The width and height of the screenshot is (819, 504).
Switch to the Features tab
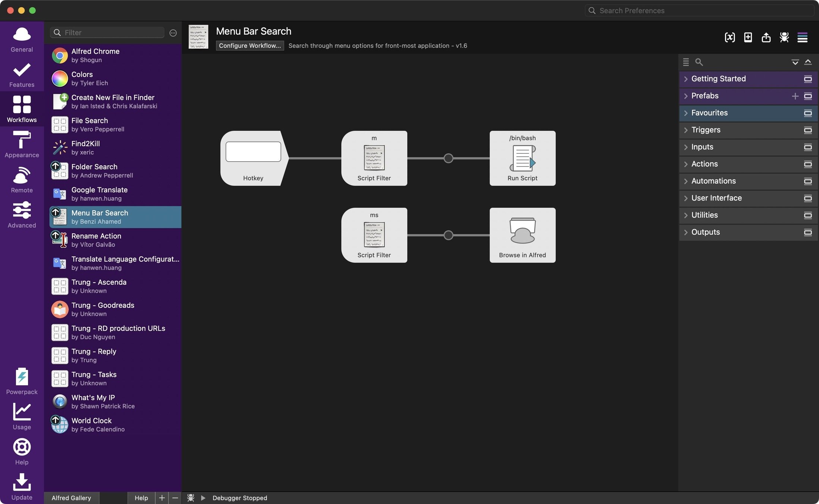[22, 74]
